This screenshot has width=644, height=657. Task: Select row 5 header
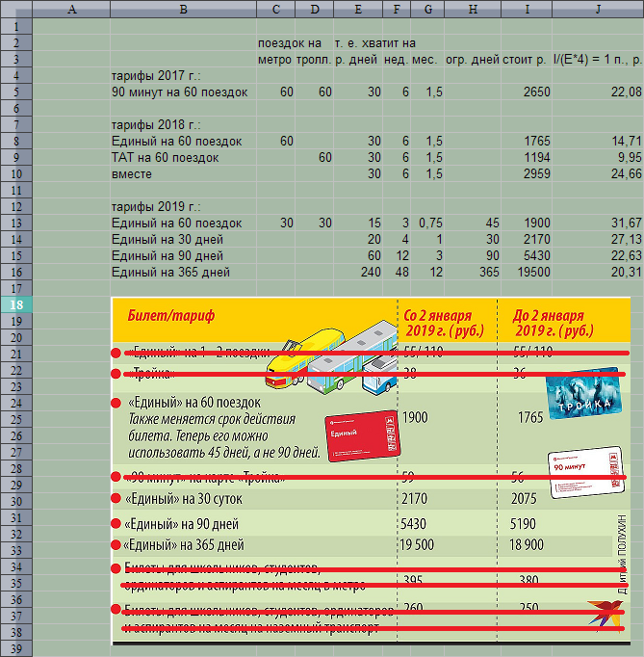pyautogui.click(x=16, y=92)
